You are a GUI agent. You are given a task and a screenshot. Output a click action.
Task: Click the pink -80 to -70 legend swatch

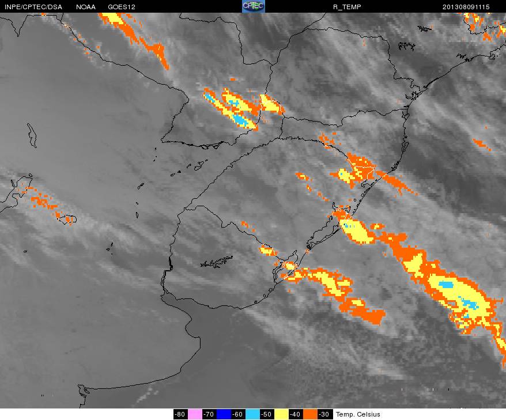click(x=195, y=414)
